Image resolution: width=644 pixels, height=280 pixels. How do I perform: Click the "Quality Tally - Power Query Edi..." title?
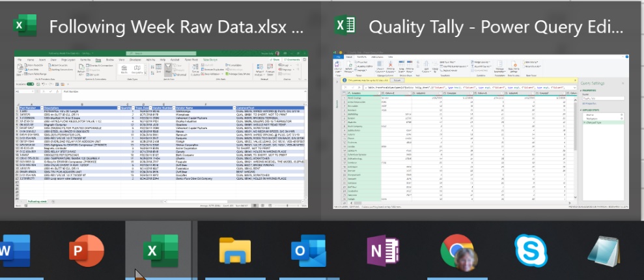point(496,27)
